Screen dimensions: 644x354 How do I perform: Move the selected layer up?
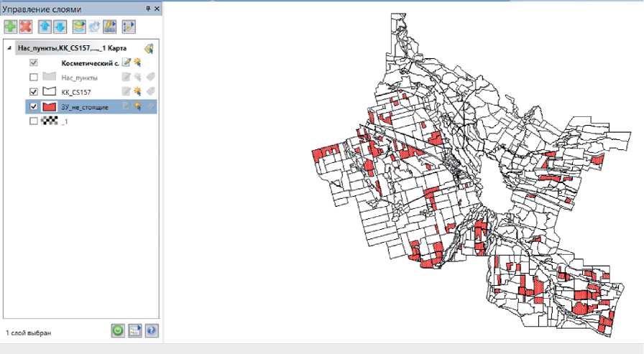coord(45,27)
